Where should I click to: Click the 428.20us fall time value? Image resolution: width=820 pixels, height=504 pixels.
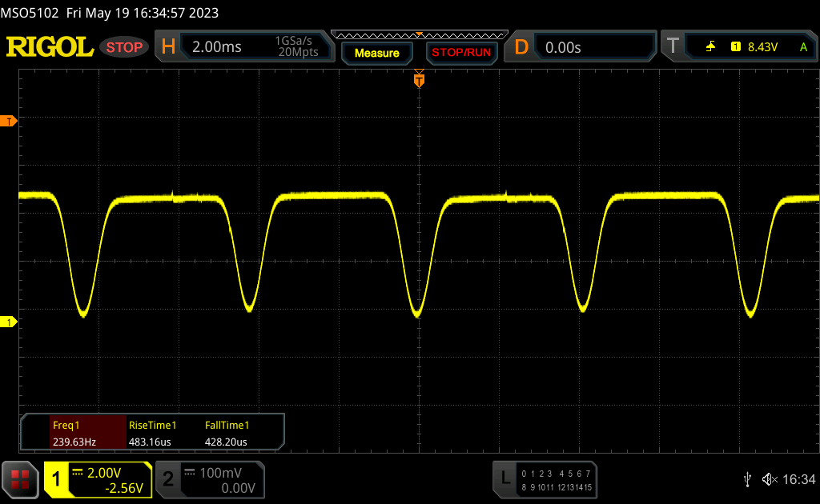click(x=226, y=442)
